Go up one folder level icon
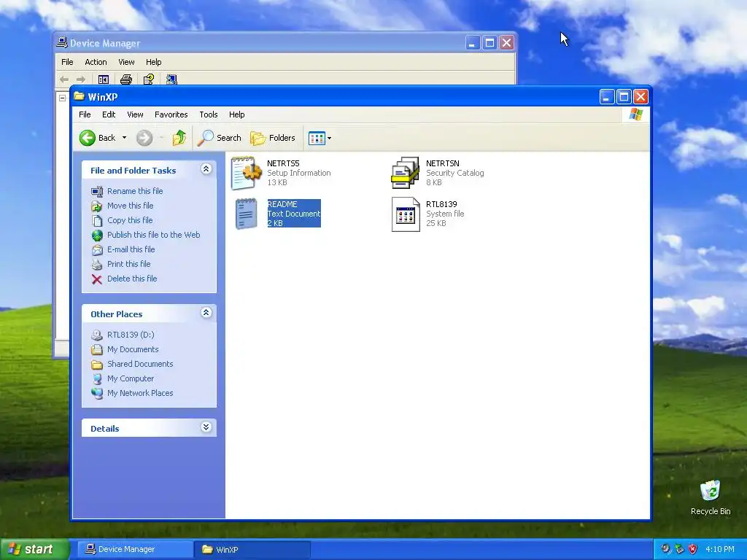This screenshot has height=560, width=747. (179, 138)
